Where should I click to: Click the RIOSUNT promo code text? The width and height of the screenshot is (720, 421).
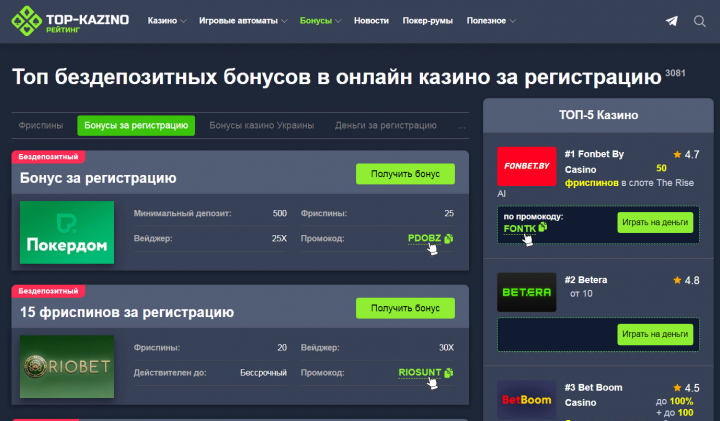point(420,372)
